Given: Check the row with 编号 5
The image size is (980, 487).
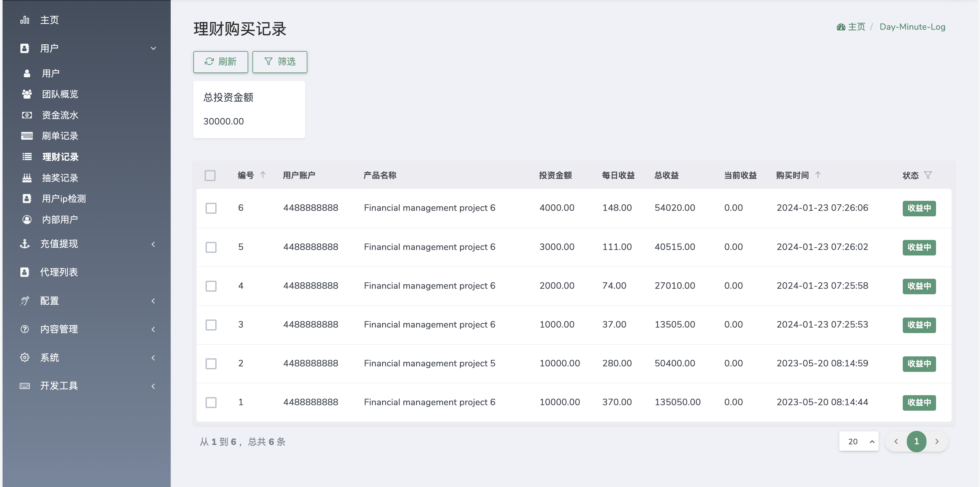Looking at the screenshot, I should point(211,247).
